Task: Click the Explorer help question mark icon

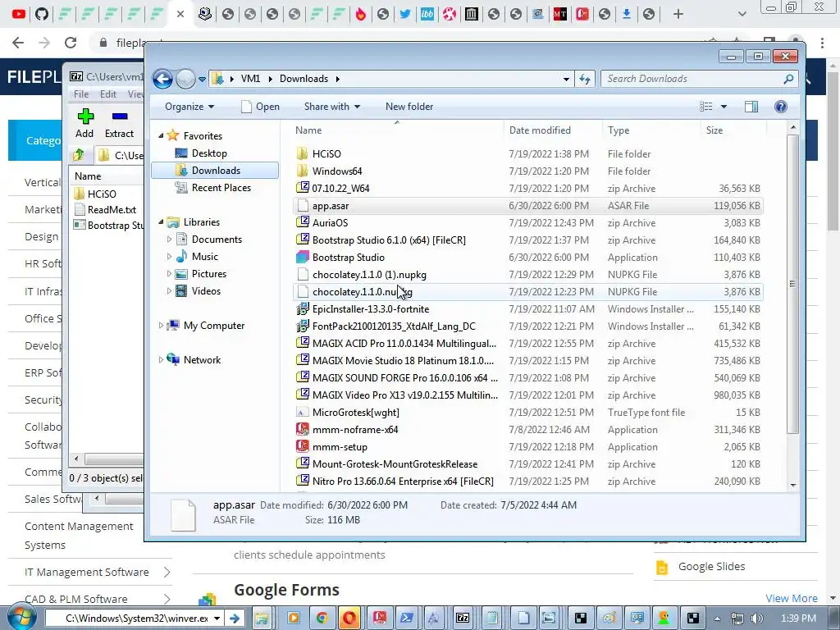Action: click(781, 107)
